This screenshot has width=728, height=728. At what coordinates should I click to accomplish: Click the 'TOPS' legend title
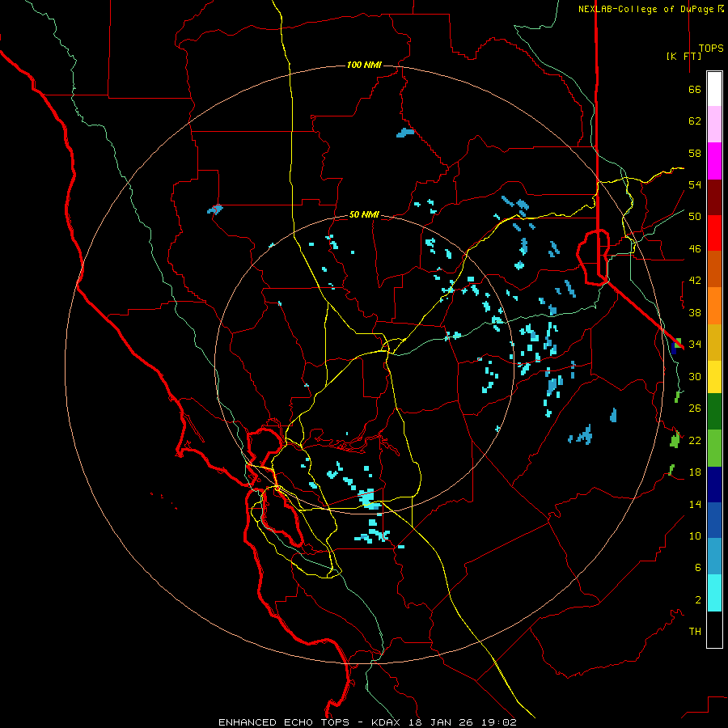pyautogui.click(x=711, y=49)
